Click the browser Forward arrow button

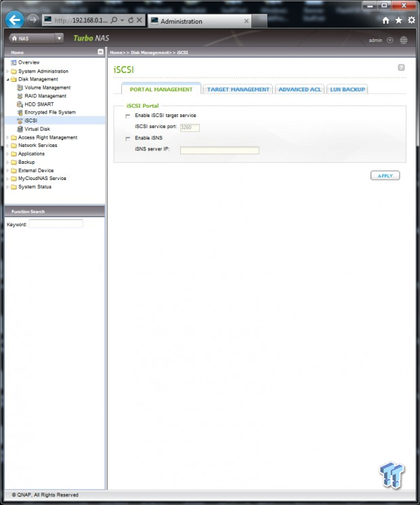click(x=33, y=20)
